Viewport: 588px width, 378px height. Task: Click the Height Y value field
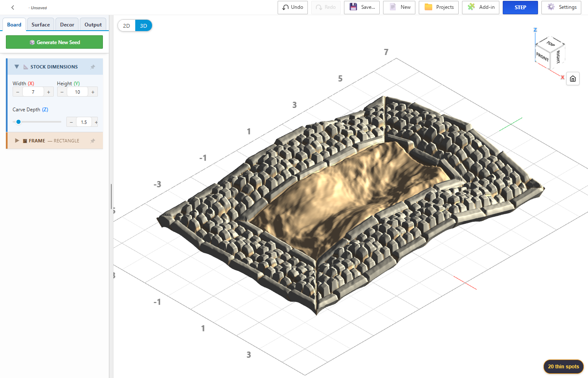coord(78,92)
